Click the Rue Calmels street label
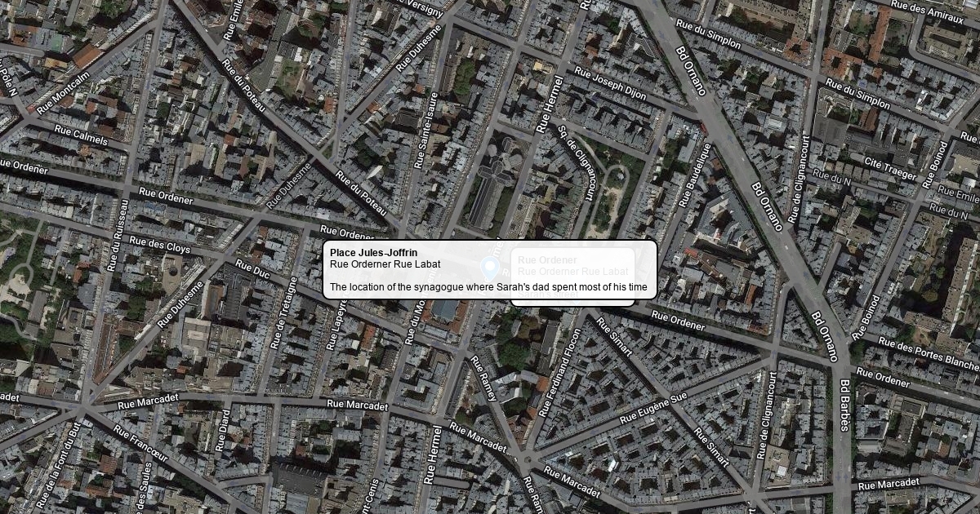The image size is (980, 514). [81, 135]
